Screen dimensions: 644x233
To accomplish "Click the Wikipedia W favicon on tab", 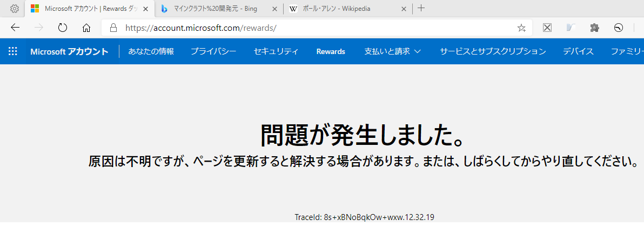I will point(293,9).
